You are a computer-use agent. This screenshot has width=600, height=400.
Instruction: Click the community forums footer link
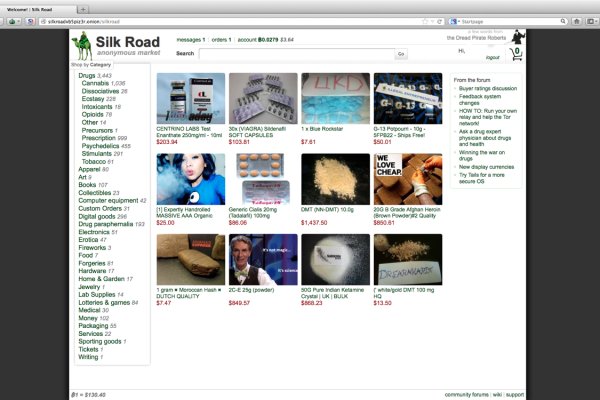click(466, 395)
